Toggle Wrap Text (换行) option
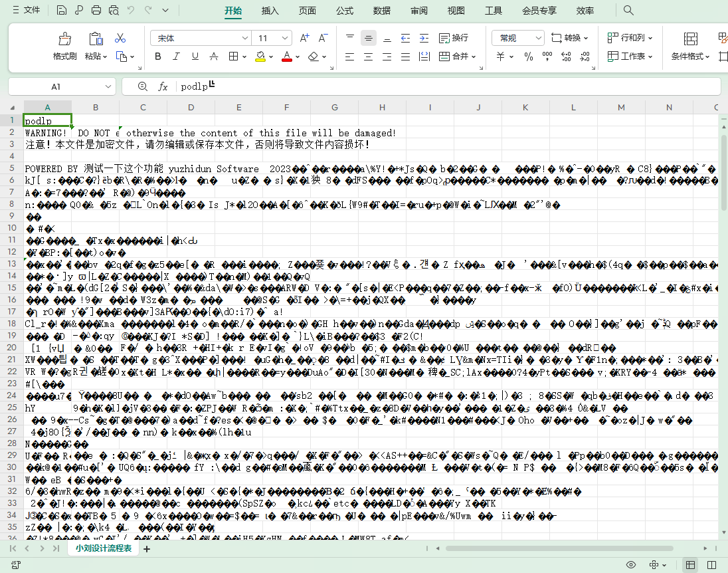The image size is (728, 573). coord(454,39)
